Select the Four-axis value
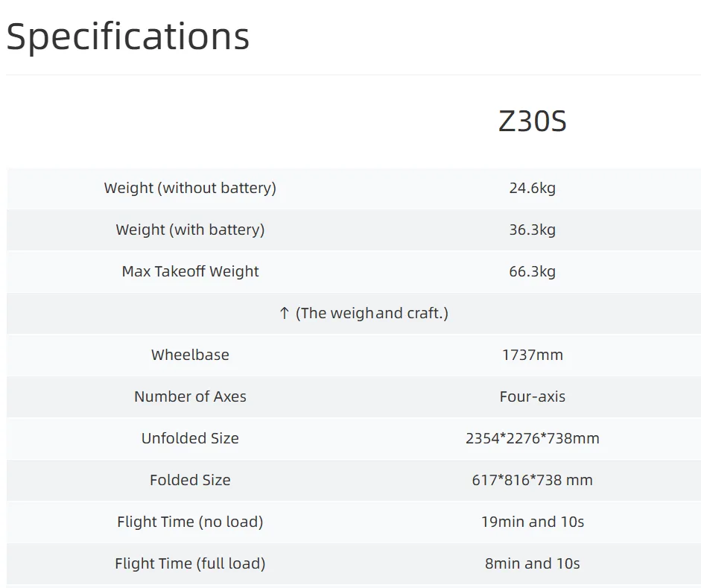The height and width of the screenshot is (588, 701). [532, 396]
